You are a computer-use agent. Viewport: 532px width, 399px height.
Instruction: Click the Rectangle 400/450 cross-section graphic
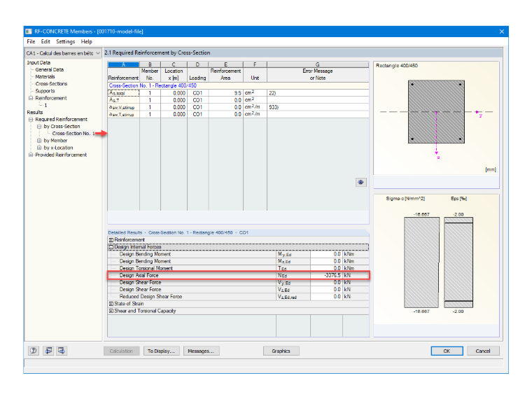point(436,111)
